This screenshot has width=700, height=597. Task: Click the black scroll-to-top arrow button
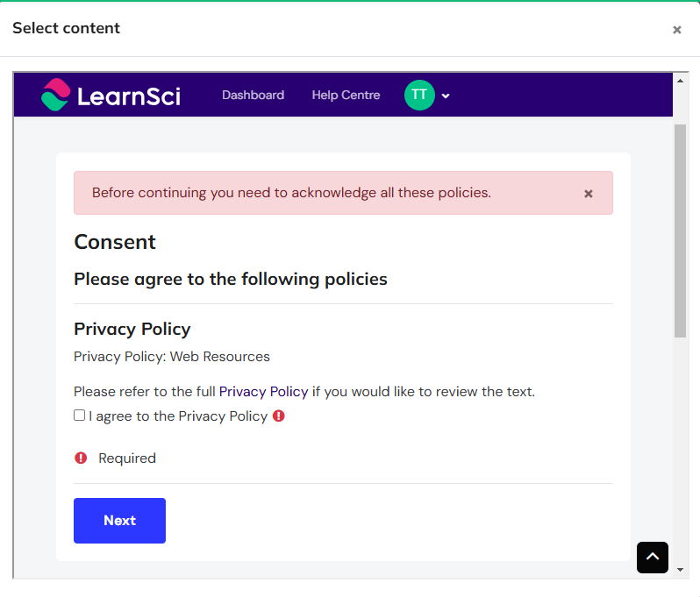pos(652,558)
